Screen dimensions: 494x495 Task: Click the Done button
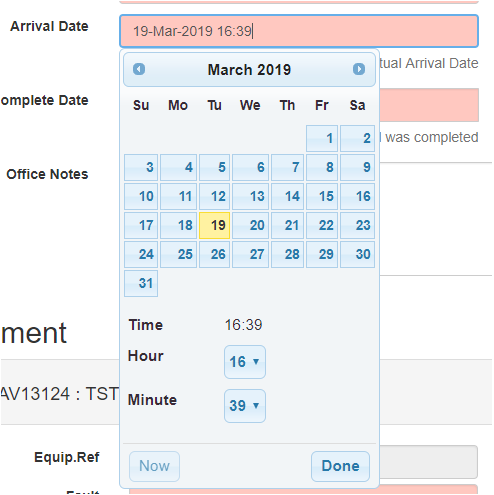pyautogui.click(x=340, y=466)
